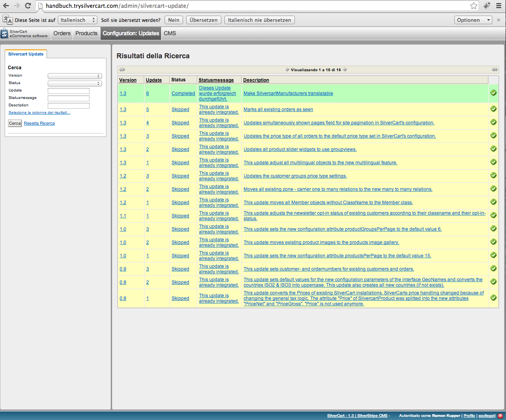Focus the Statusmessage search field

pos(68,98)
